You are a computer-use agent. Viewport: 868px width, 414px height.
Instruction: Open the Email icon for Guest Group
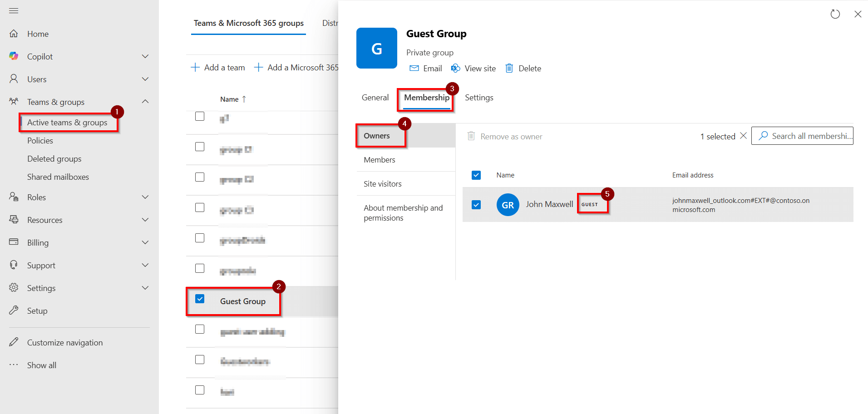[x=425, y=68]
